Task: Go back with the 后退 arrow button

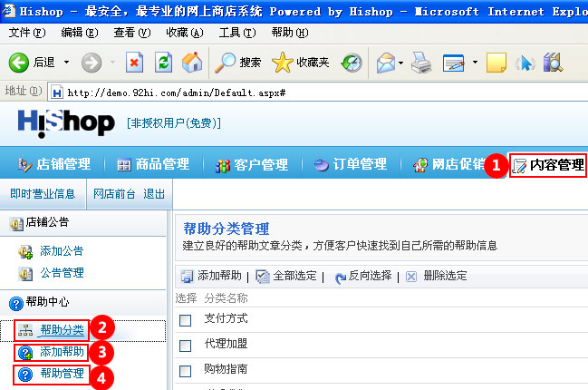Action: tap(18, 63)
